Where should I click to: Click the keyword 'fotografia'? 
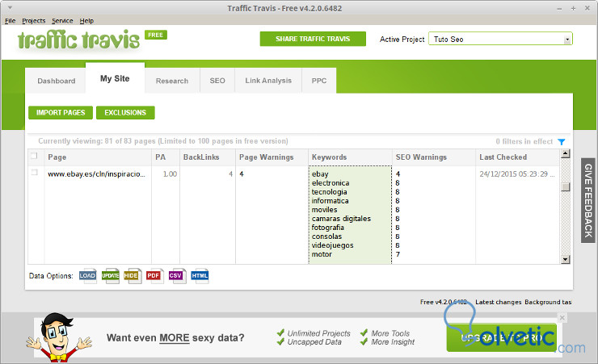coord(328,228)
